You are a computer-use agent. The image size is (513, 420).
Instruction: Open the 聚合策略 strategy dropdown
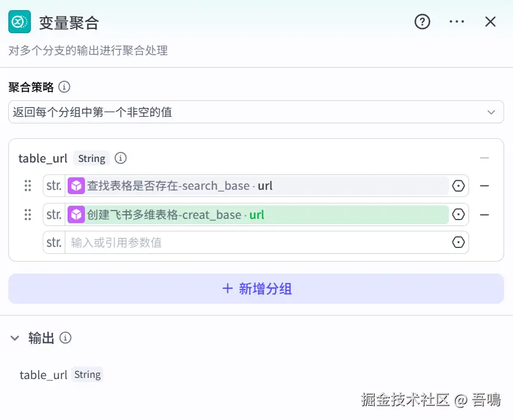coord(256,112)
